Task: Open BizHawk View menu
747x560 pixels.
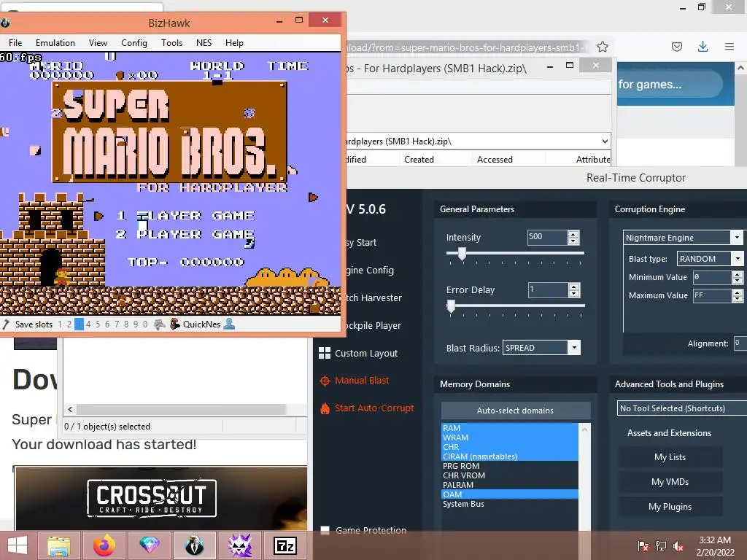Action: (98, 43)
